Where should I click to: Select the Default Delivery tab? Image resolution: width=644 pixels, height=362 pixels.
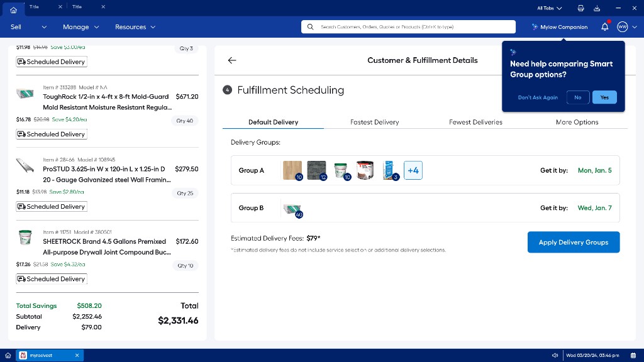[x=273, y=122]
